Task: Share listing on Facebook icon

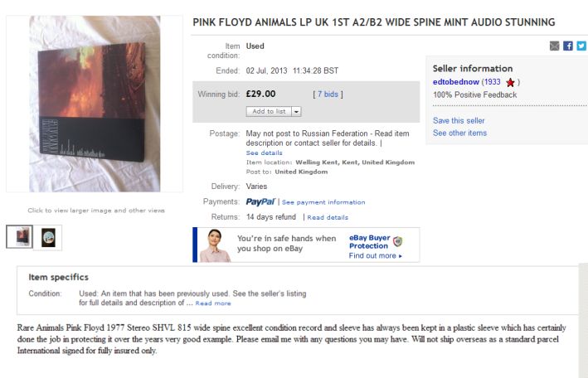Action: [568, 46]
